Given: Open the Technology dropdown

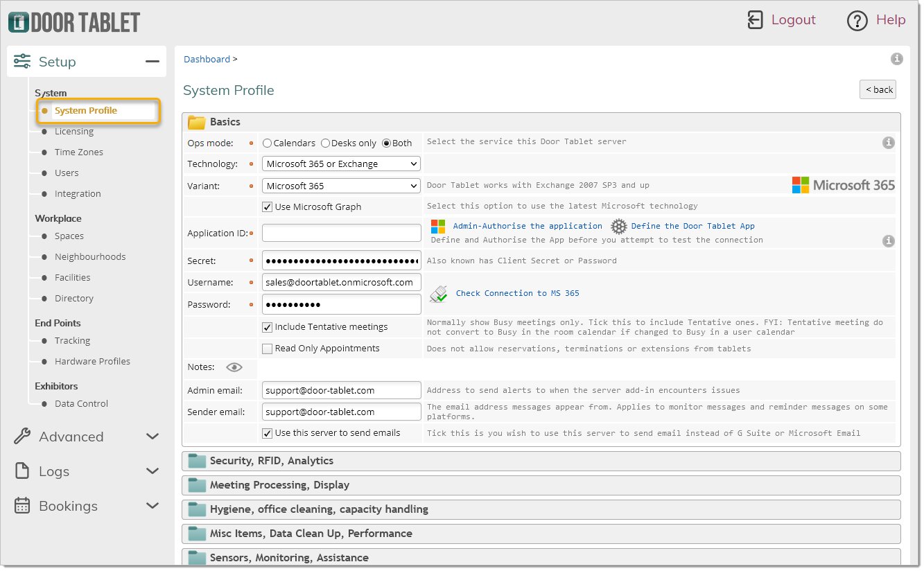Looking at the screenshot, I should pyautogui.click(x=341, y=164).
